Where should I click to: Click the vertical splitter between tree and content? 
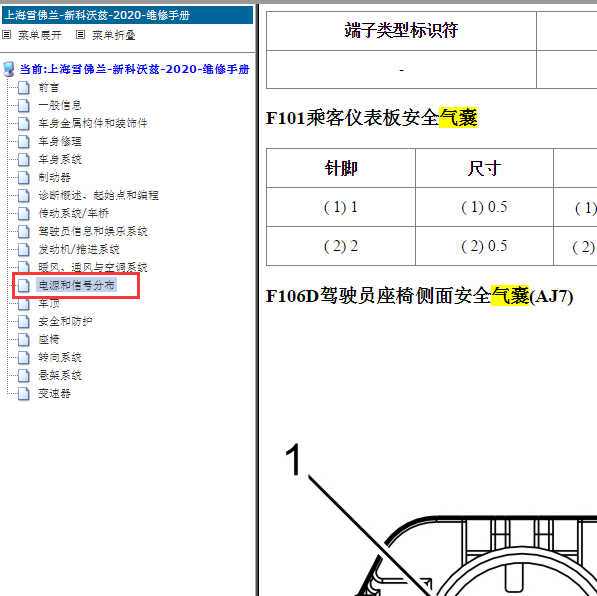pyautogui.click(x=257, y=300)
